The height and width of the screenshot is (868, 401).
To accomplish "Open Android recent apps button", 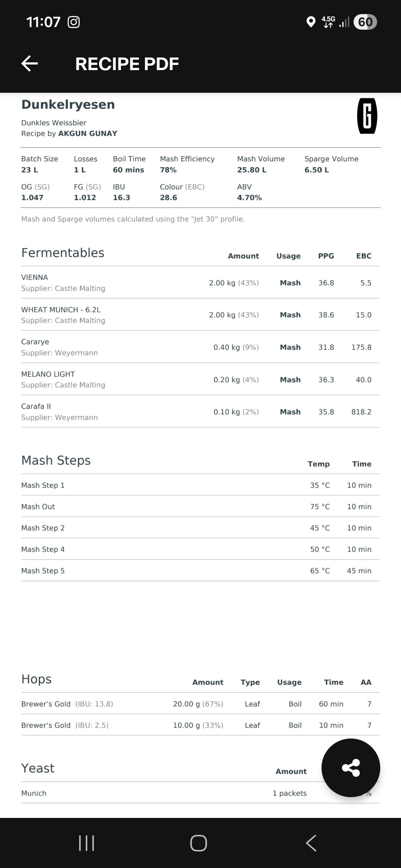I will (87, 843).
